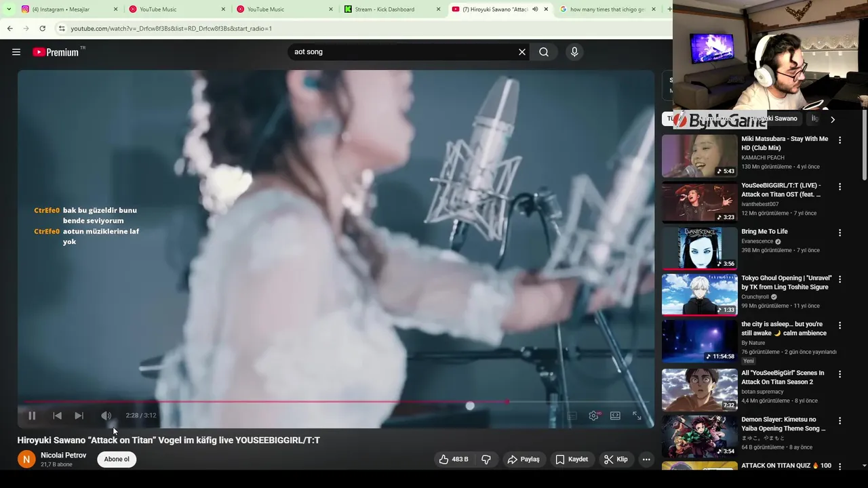
Task: Open the 11:54:58 calm ambience thumbnail
Action: [699, 341]
